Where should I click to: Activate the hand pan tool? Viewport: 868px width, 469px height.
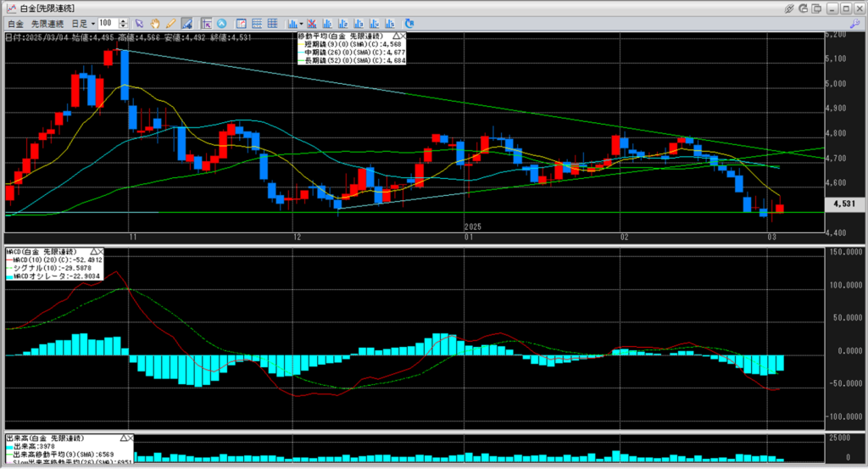155,23
